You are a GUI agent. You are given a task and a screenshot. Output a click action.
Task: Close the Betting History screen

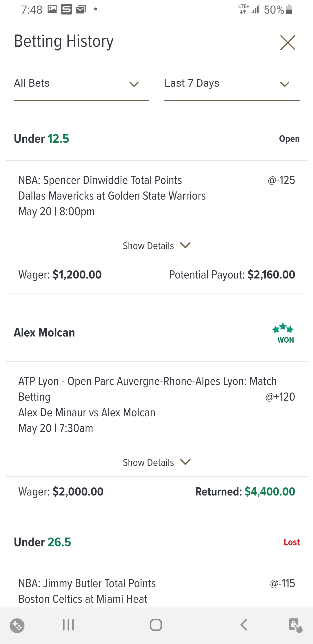tap(287, 43)
